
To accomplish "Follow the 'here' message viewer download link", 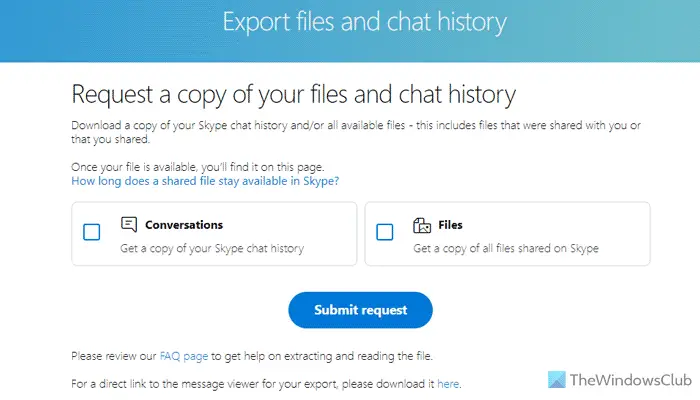I will pyautogui.click(x=448, y=384).
